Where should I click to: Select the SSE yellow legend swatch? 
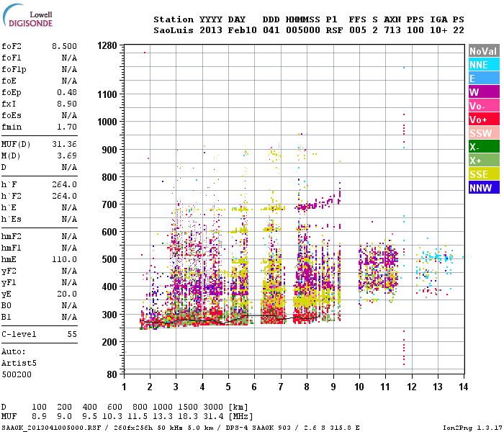[484, 174]
